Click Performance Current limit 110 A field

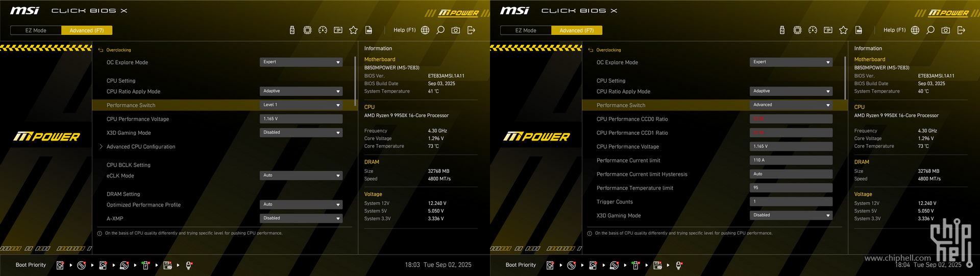click(x=791, y=160)
